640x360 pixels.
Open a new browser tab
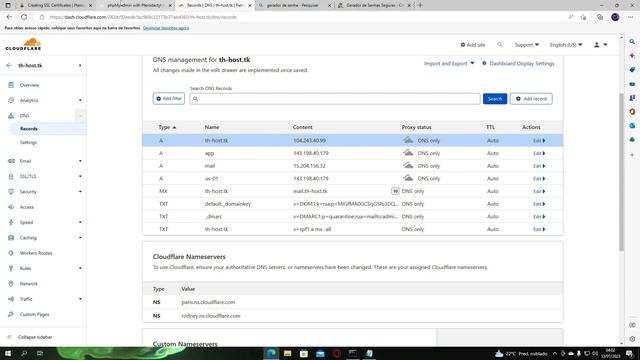pyautogui.click(x=420, y=5)
